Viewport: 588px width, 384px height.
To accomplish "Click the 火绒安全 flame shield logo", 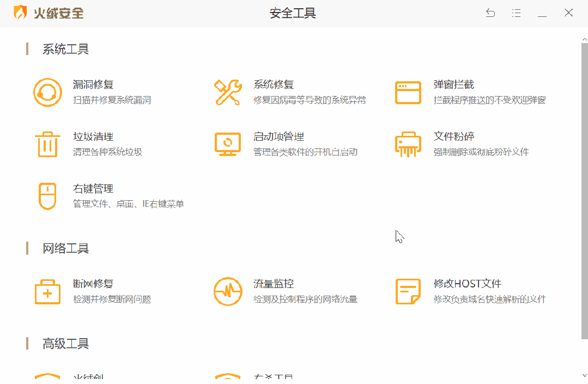I will pos(20,13).
